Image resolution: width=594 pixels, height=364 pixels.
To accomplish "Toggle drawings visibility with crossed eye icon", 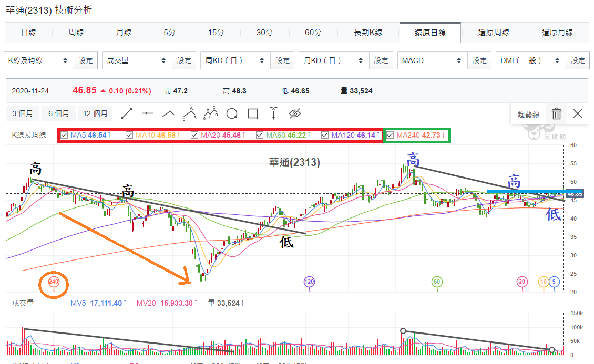I will coord(295,113).
